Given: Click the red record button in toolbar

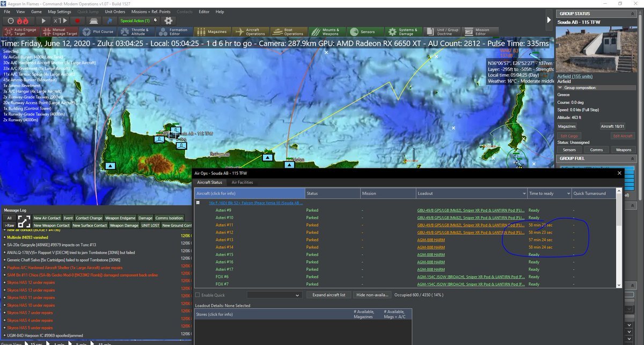Looking at the screenshot, I should point(77,20).
